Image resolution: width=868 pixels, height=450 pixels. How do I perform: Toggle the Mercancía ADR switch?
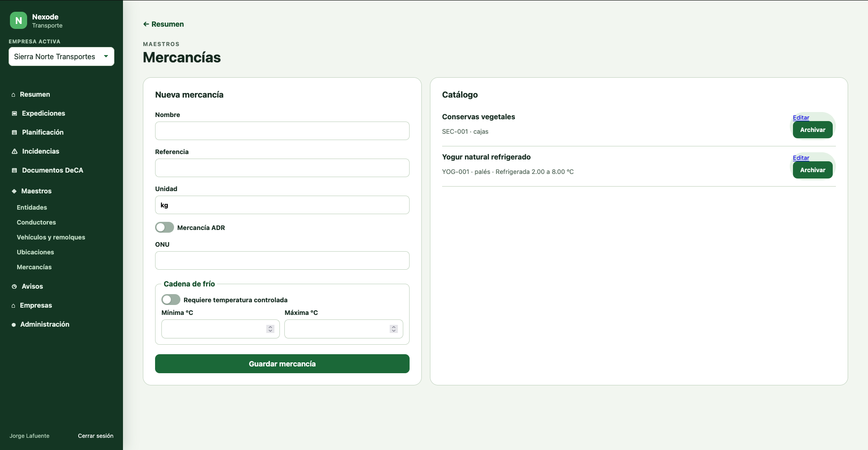(x=165, y=227)
